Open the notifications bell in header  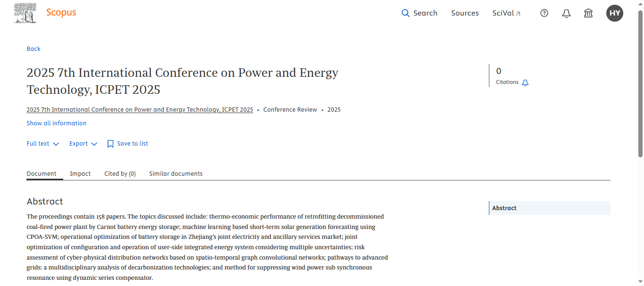click(x=566, y=13)
